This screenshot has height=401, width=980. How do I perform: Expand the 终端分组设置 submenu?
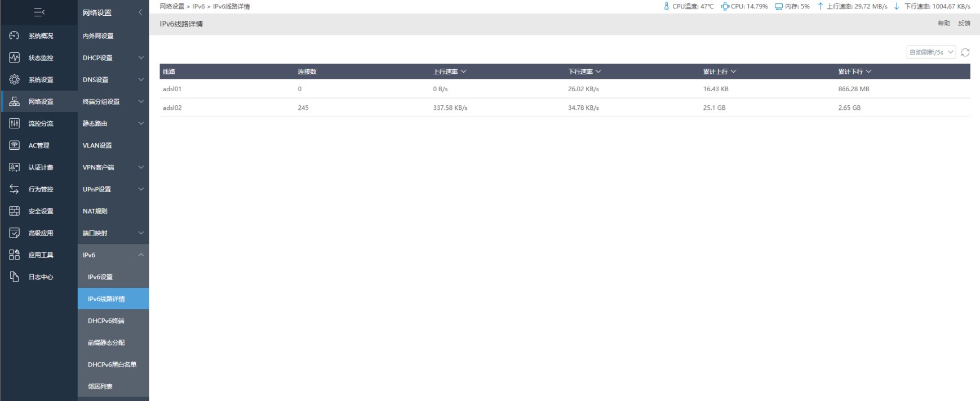(141, 101)
